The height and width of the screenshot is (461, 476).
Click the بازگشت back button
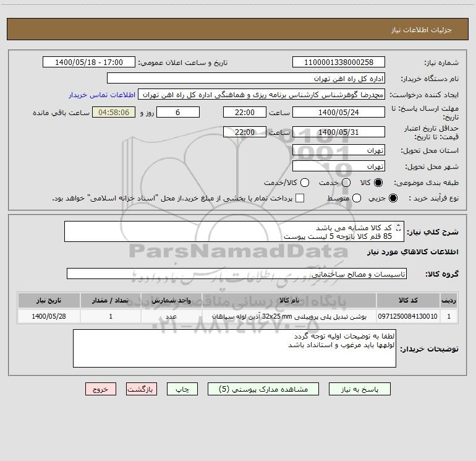142,389
